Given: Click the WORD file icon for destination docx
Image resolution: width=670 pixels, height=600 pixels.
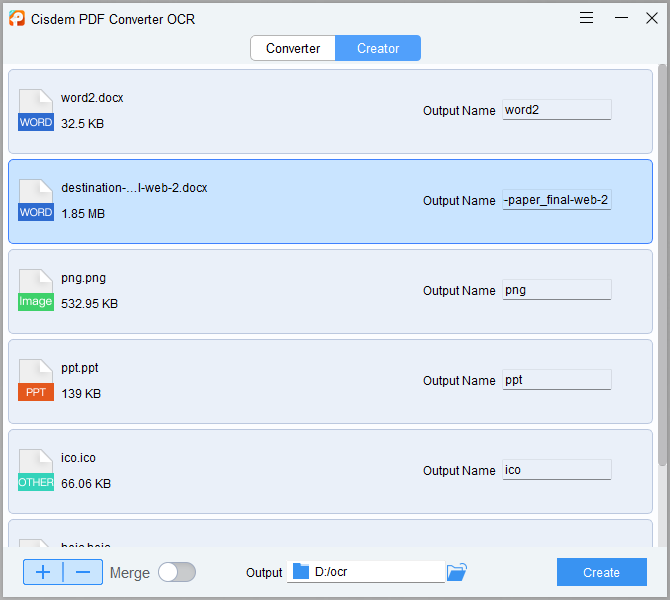Looking at the screenshot, I should pyautogui.click(x=36, y=200).
